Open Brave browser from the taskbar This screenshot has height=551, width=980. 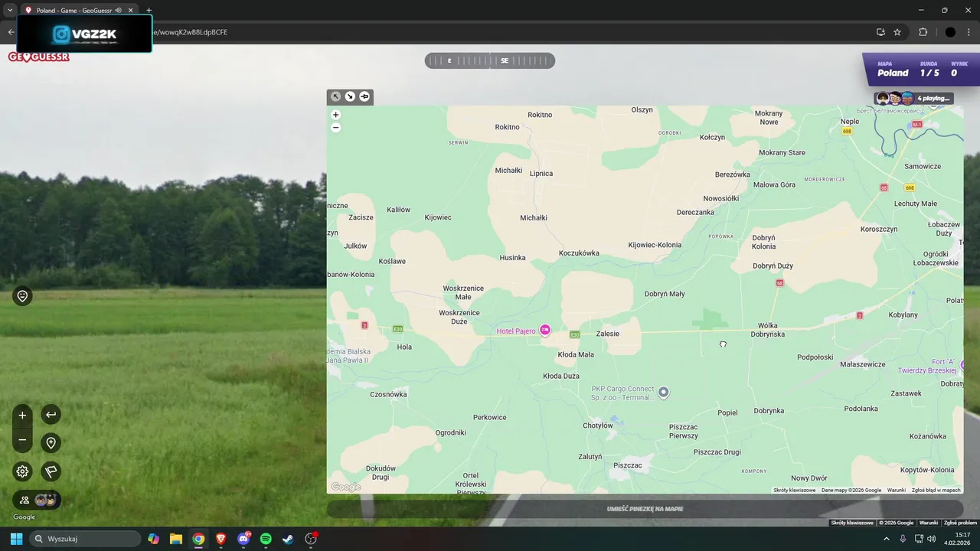pyautogui.click(x=221, y=539)
